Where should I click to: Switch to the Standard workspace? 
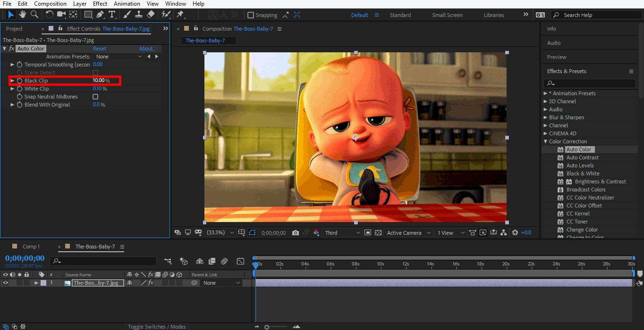pos(400,15)
